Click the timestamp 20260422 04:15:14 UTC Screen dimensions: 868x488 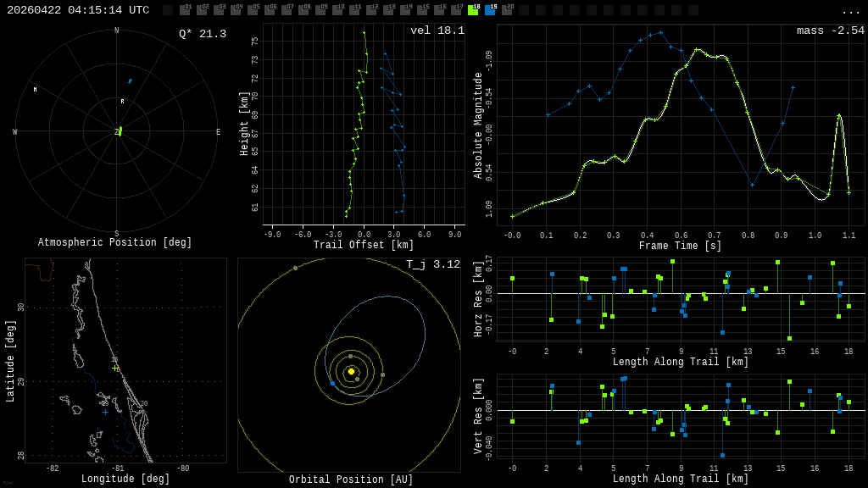click(78, 10)
